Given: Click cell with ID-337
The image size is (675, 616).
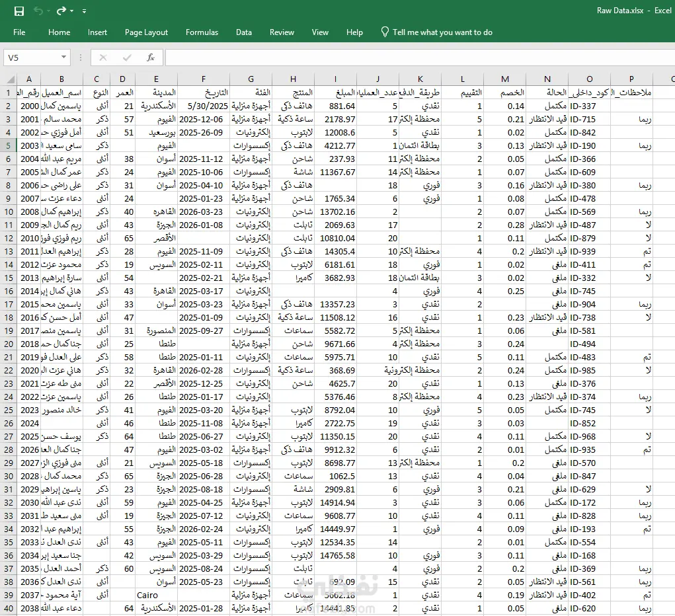Looking at the screenshot, I should coord(589,106).
